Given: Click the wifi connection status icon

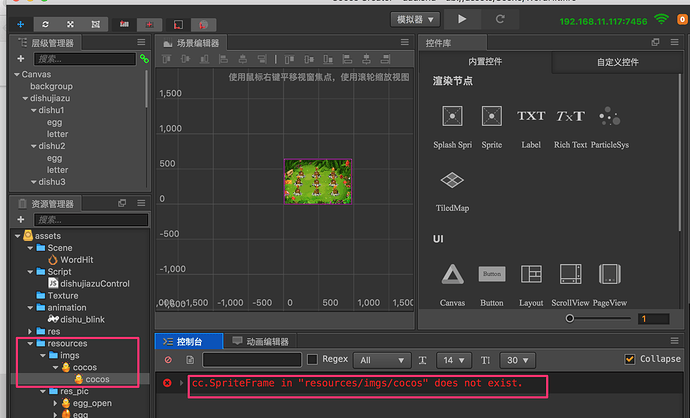Looking at the screenshot, I should coord(661,19).
